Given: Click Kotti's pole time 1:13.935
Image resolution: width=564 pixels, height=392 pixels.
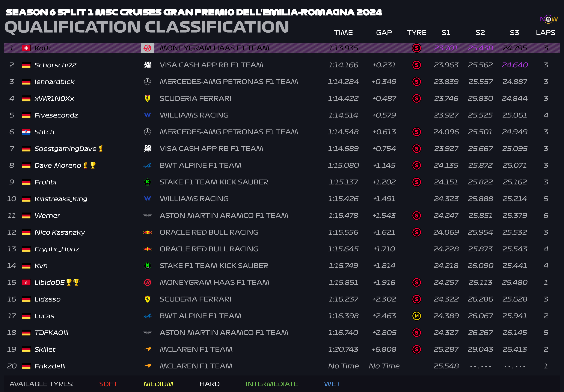Looking at the screenshot, I should click(343, 48).
